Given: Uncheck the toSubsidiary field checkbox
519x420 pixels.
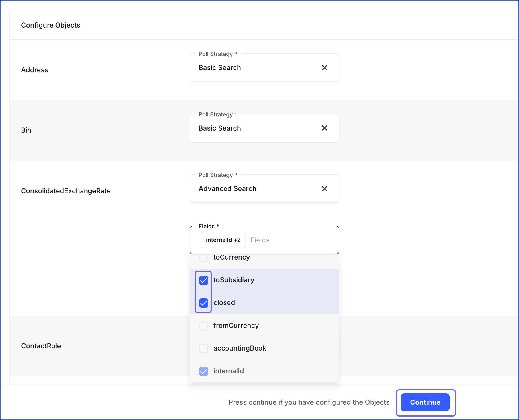Looking at the screenshot, I should tap(204, 280).
